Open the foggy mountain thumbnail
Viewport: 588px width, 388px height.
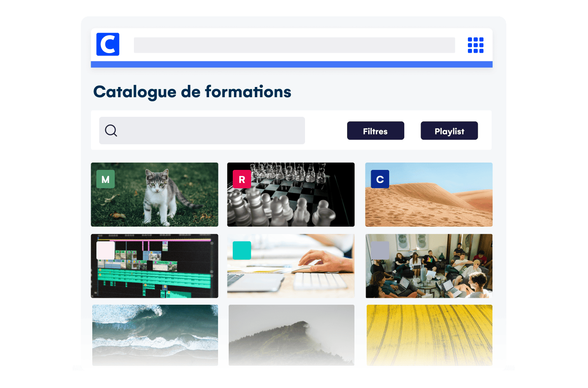(x=292, y=335)
